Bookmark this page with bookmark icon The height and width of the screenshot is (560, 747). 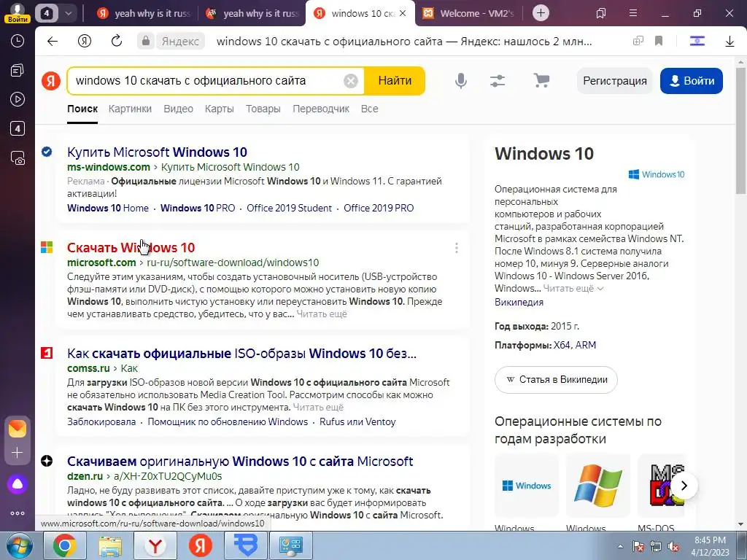(659, 42)
